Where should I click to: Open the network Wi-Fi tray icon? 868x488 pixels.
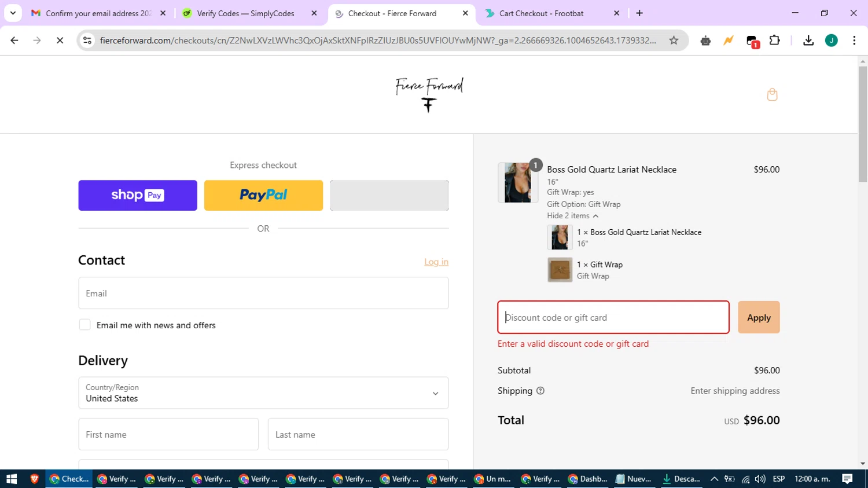pos(745,479)
